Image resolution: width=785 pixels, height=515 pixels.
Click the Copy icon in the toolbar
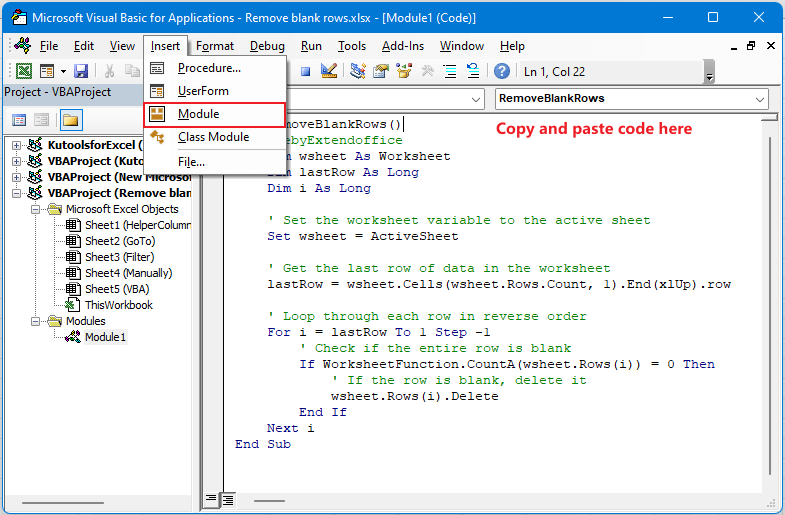click(132, 71)
